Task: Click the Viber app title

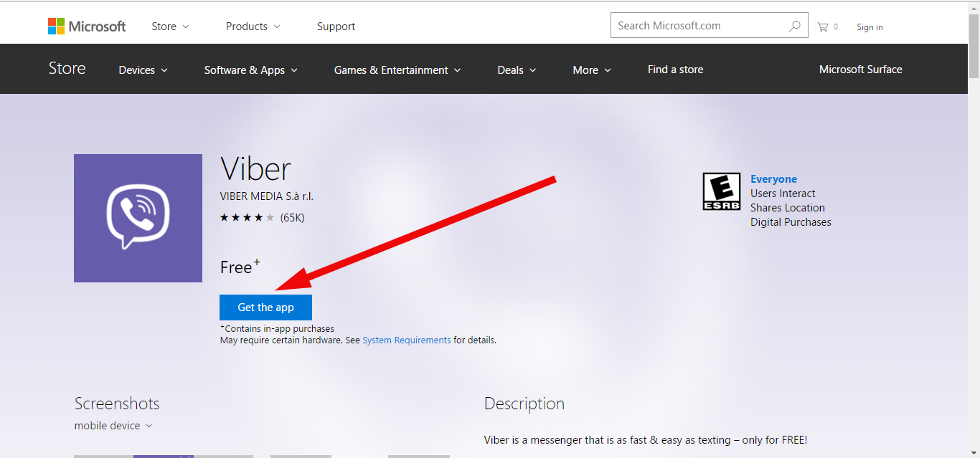Action: 255,170
